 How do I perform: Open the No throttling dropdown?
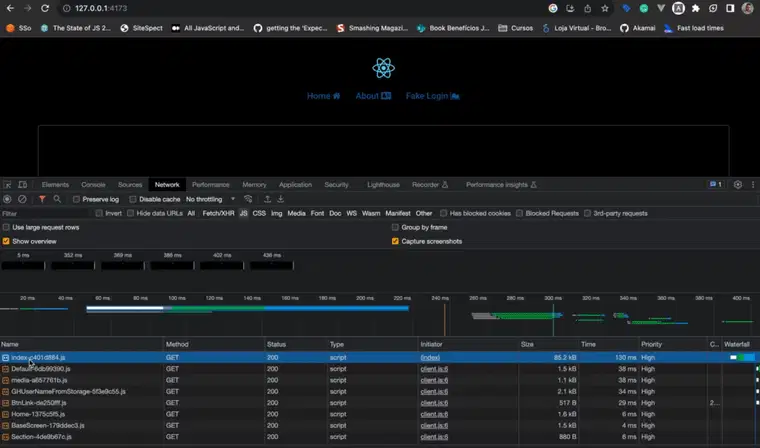coord(211,199)
